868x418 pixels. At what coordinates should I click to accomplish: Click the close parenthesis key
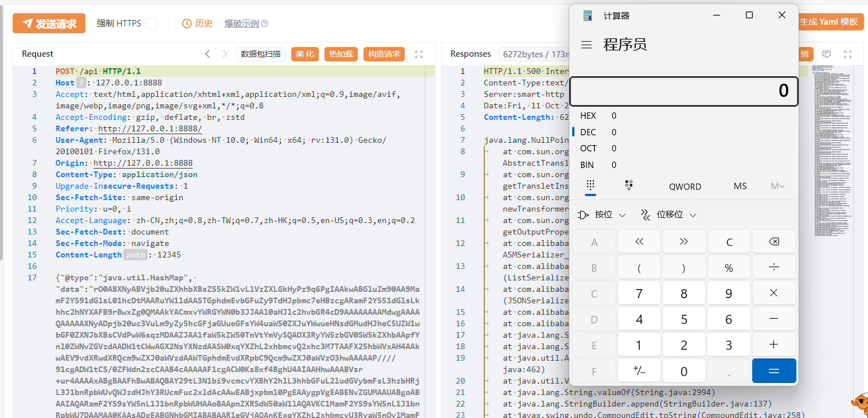pyautogui.click(x=684, y=268)
